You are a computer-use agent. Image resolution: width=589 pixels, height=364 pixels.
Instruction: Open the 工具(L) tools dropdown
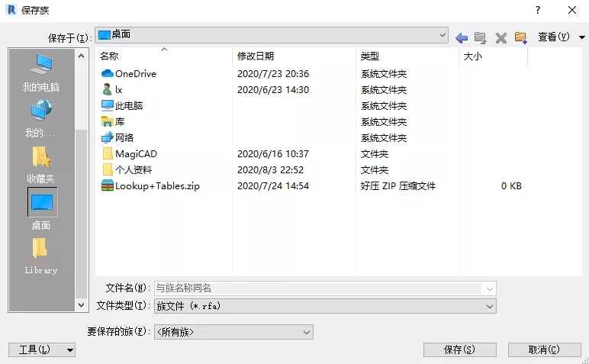[x=42, y=350]
